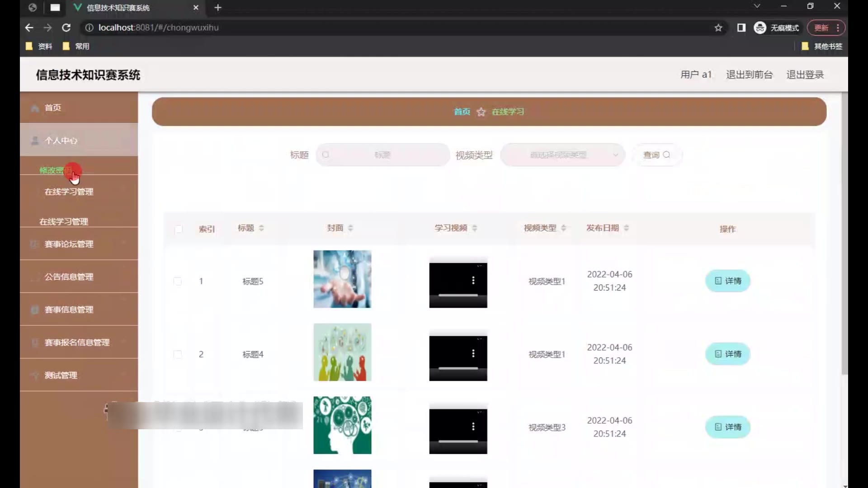Click 详情 button for 标题5

(x=727, y=281)
